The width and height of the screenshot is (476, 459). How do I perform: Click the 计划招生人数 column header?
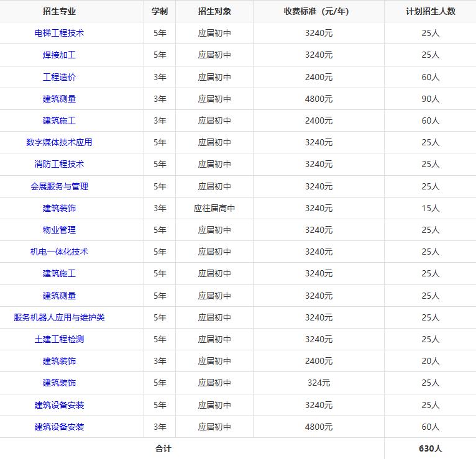431,11
